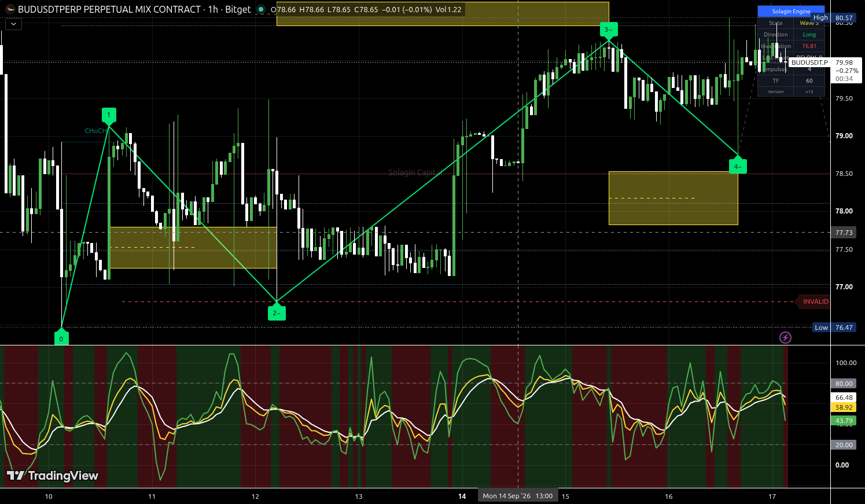Click date 14 on the time axis
Screen dimensions: 865x504
coord(462,496)
